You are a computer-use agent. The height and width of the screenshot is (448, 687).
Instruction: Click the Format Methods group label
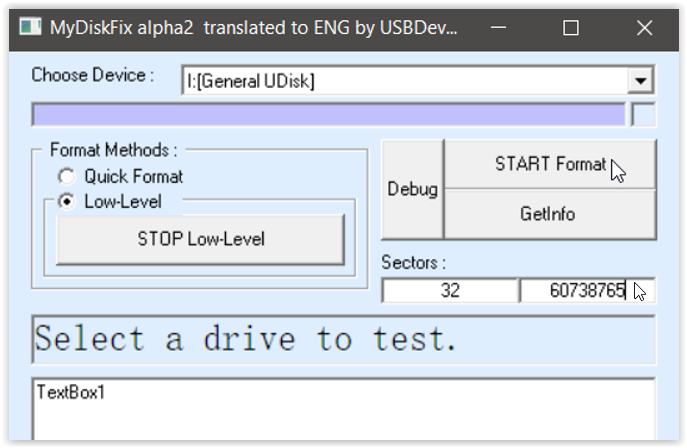113,150
